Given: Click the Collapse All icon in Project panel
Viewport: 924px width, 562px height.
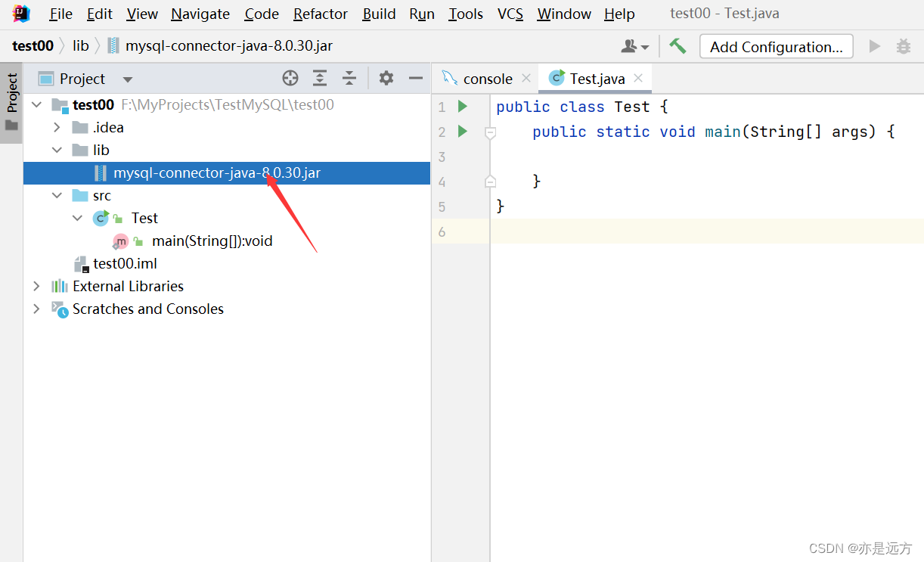Looking at the screenshot, I should click(x=349, y=78).
